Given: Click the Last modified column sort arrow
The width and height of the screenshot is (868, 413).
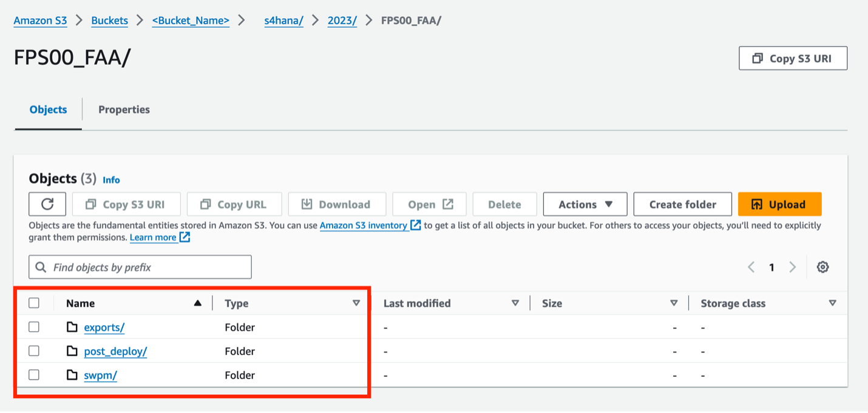Looking at the screenshot, I should (515, 303).
